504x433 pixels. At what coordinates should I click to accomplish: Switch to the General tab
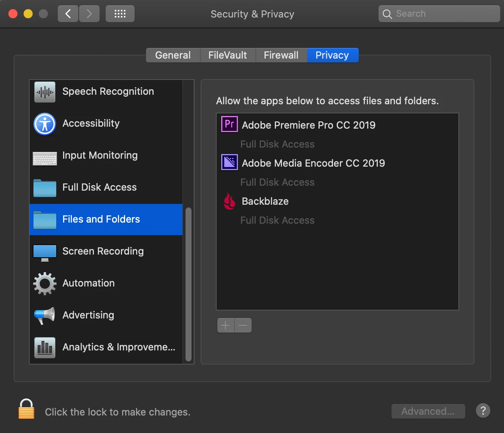[173, 55]
